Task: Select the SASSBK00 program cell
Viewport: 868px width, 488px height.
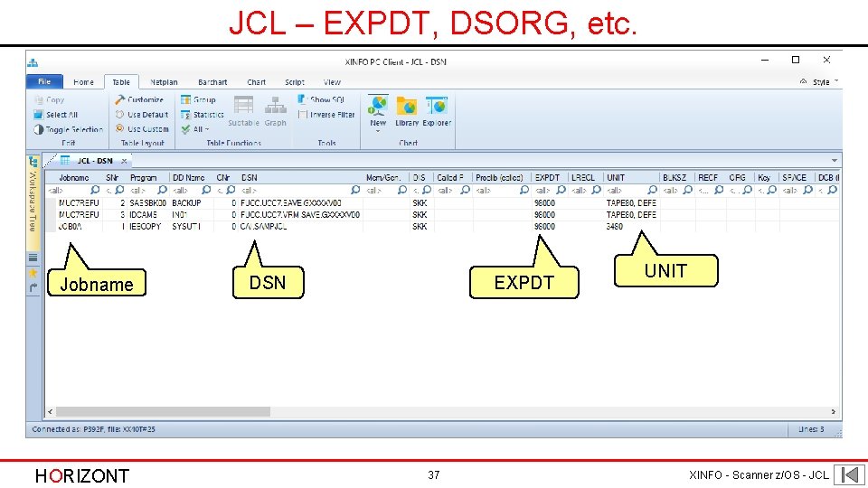Action: (x=147, y=203)
